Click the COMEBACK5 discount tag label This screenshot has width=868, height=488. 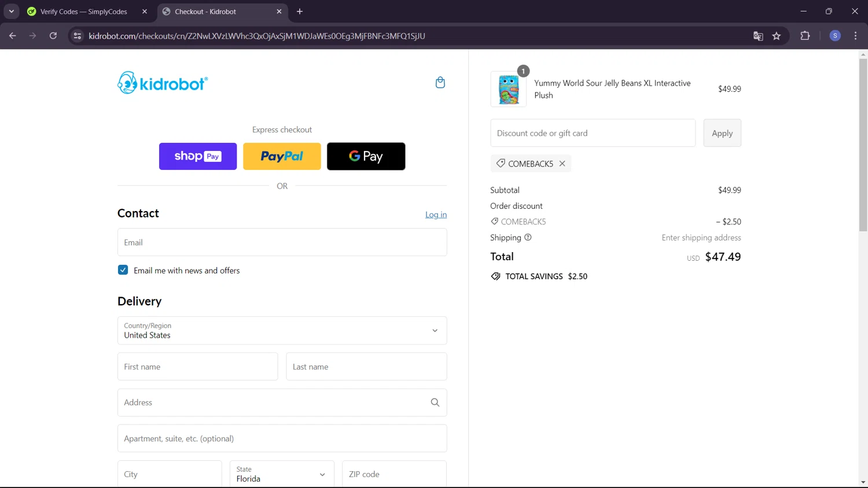pos(531,164)
